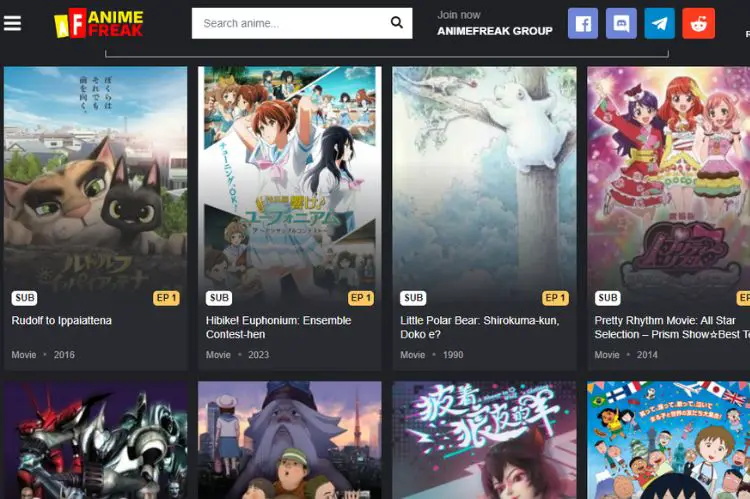This screenshot has height=499, width=750.
Task: Click EP 1 badge on Little Polar Bear card
Action: point(555,298)
